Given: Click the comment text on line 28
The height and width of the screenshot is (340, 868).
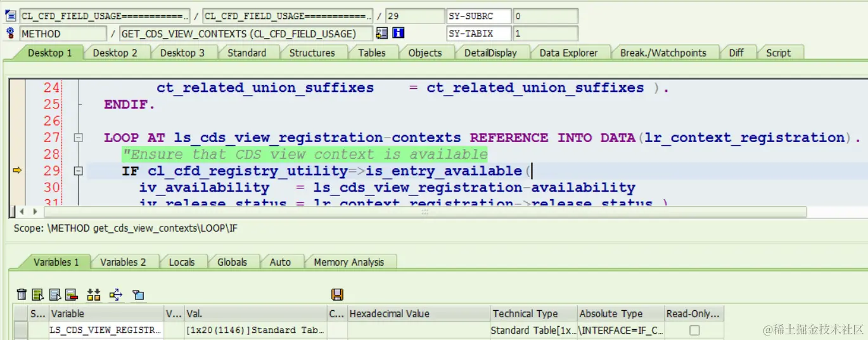Looking at the screenshot, I should [x=305, y=154].
